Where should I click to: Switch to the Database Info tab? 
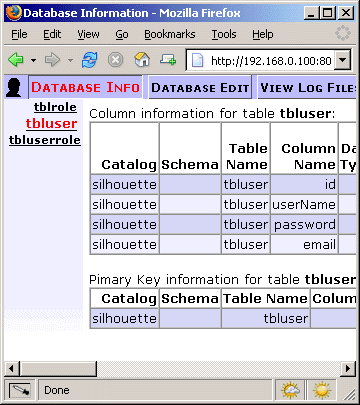click(85, 87)
